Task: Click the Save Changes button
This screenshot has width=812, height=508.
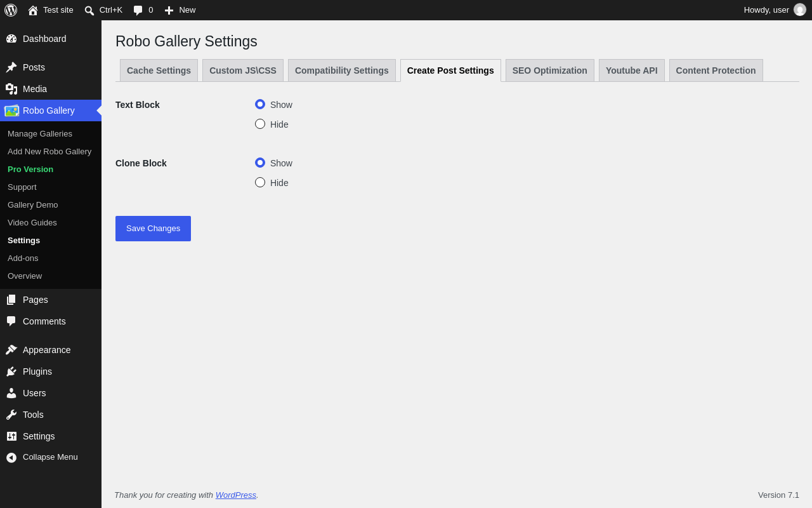Action: [153, 229]
